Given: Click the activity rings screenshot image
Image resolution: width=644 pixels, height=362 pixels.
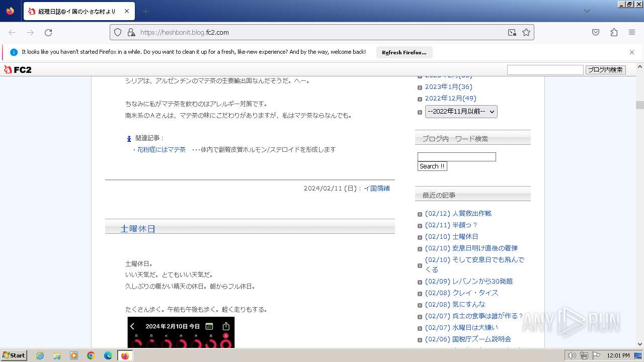Looking at the screenshot, I should pos(181,332).
